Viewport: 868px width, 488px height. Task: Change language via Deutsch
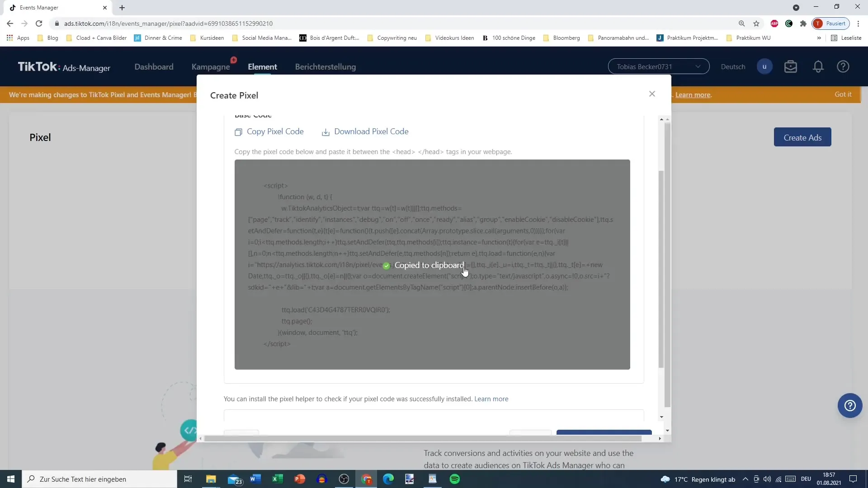(x=733, y=67)
